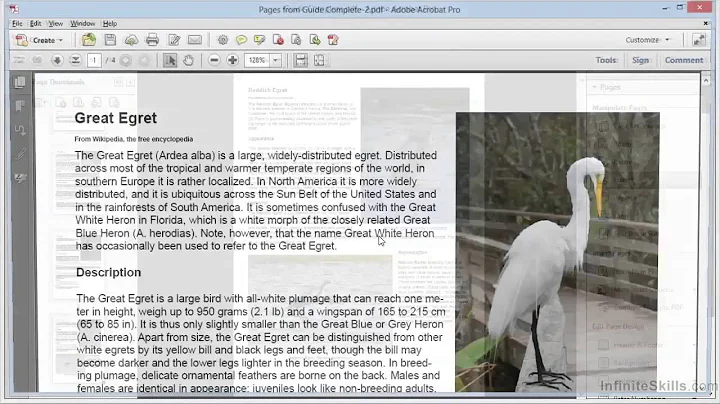The height and width of the screenshot is (404, 720).
Task: Click the Save floppy disk icon
Action: click(110, 40)
